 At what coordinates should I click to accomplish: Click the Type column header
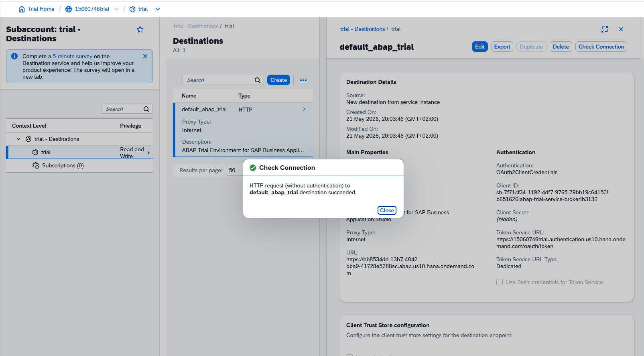coord(244,96)
